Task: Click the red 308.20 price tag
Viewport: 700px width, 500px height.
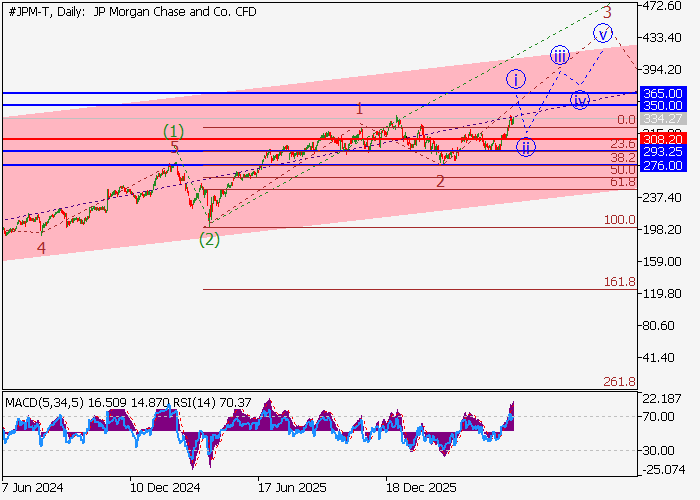Action: (x=663, y=139)
